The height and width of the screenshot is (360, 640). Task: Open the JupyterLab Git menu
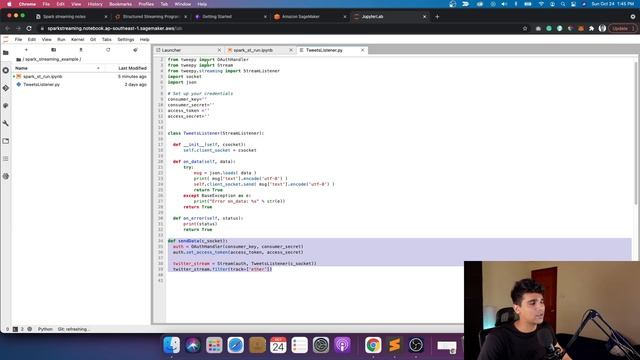pyautogui.click(x=93, y=40)
